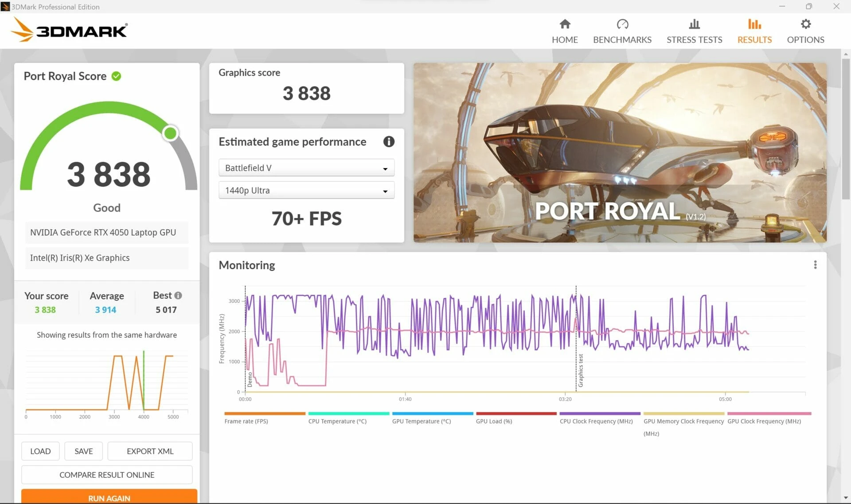Open the Stress Tests chart icon
Viewport: 851px width, 504px height.
tap(694, 24)
